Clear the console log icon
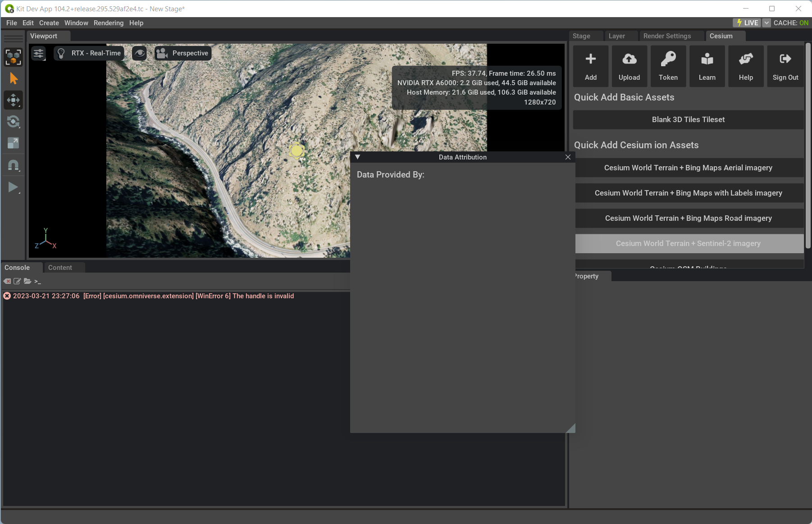This screenshot has height=524, width=812. (7, 281)
